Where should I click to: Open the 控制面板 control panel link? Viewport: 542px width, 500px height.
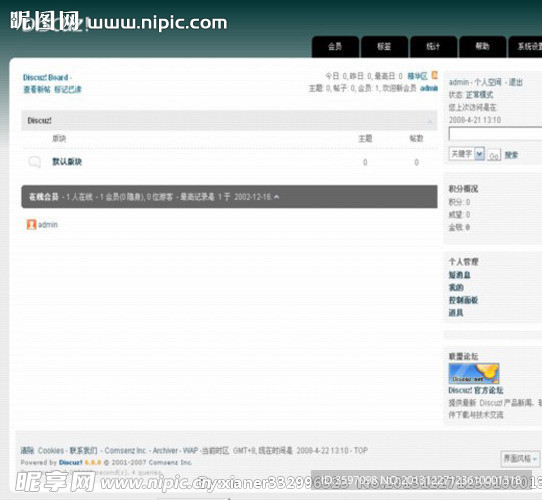click(463, 300)
